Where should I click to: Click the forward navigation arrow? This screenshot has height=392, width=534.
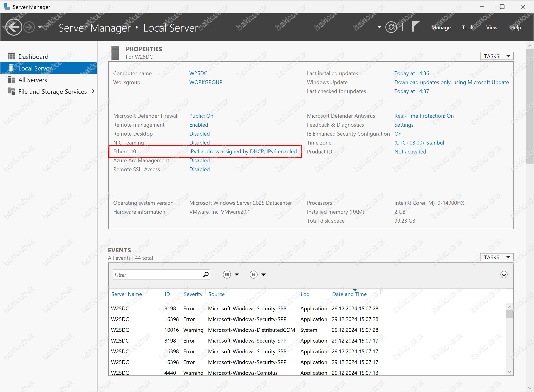pyautogui.click(x=29, y=27)
